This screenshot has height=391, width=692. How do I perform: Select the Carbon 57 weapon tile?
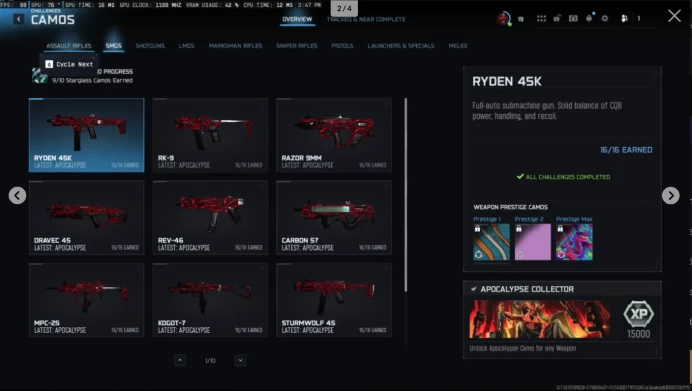pos(334,217)
